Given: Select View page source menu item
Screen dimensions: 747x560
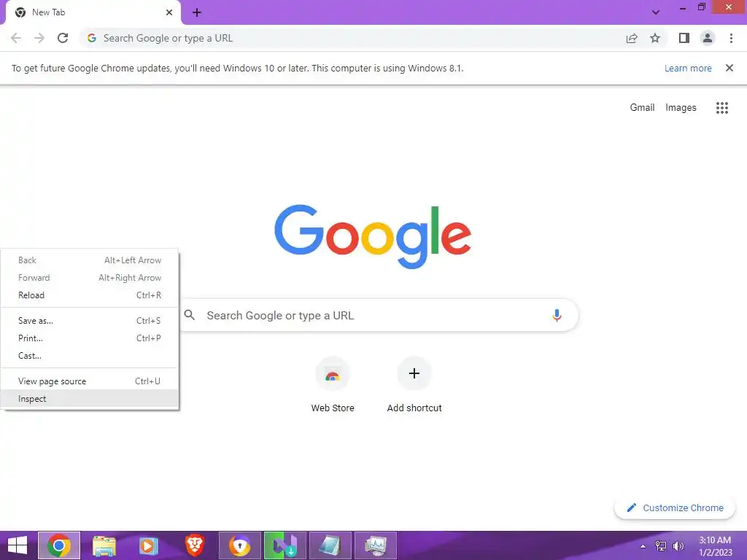Looking at the screenshot, I should pyautogui.click(x=90, y=381).
